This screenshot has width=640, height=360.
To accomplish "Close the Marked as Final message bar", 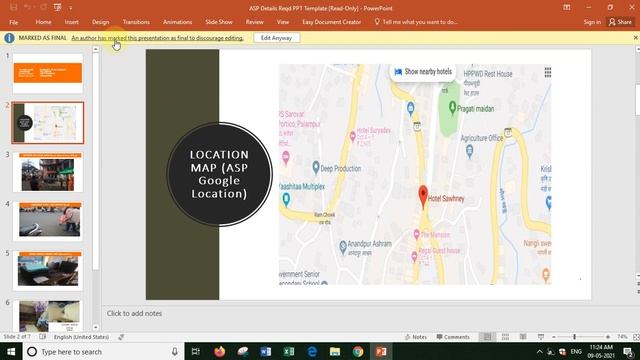I will [x=636, y=38].
